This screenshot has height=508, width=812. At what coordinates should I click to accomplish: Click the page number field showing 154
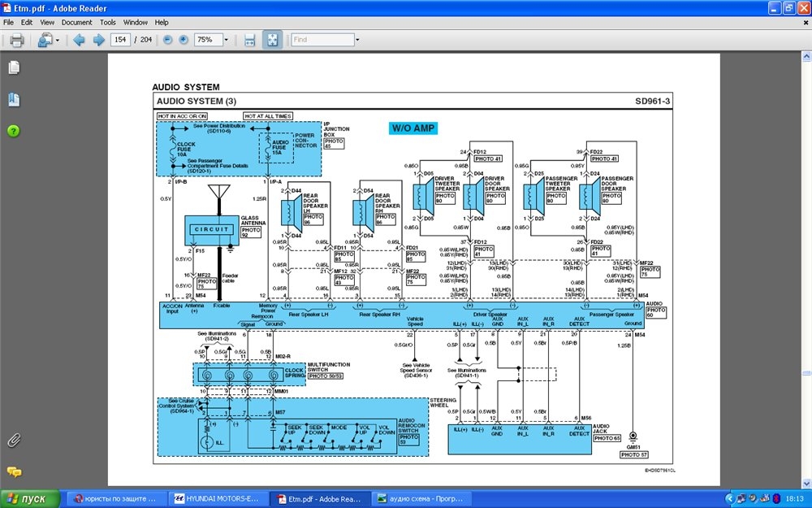coord(121,40)
